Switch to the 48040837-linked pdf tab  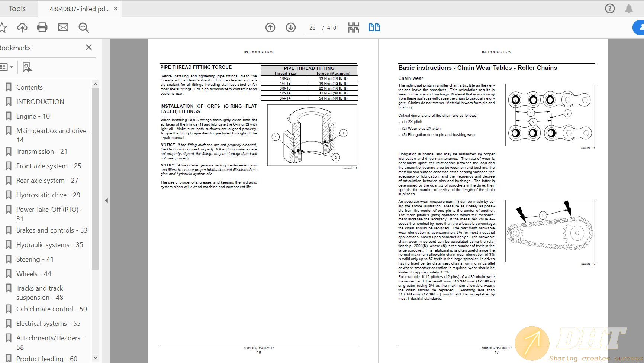(x=80, y=9)
